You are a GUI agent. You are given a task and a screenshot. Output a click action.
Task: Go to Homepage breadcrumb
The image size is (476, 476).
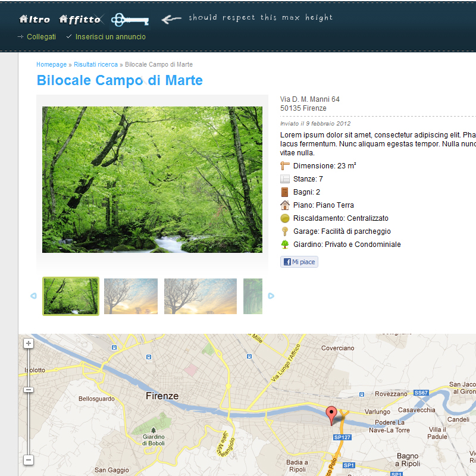coord(51,64)
